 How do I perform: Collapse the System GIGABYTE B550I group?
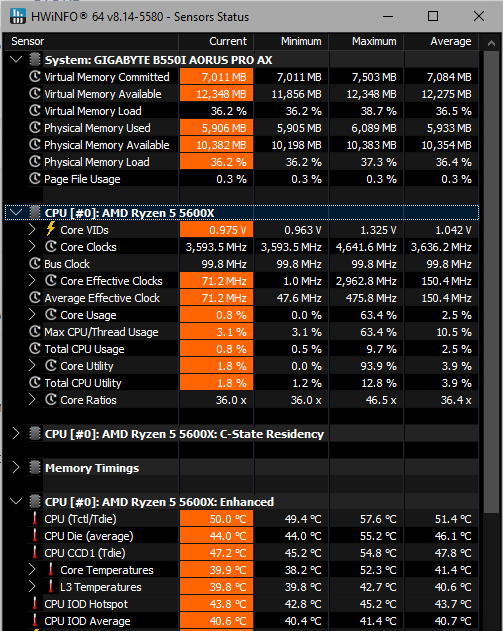(x=16, y=60)
